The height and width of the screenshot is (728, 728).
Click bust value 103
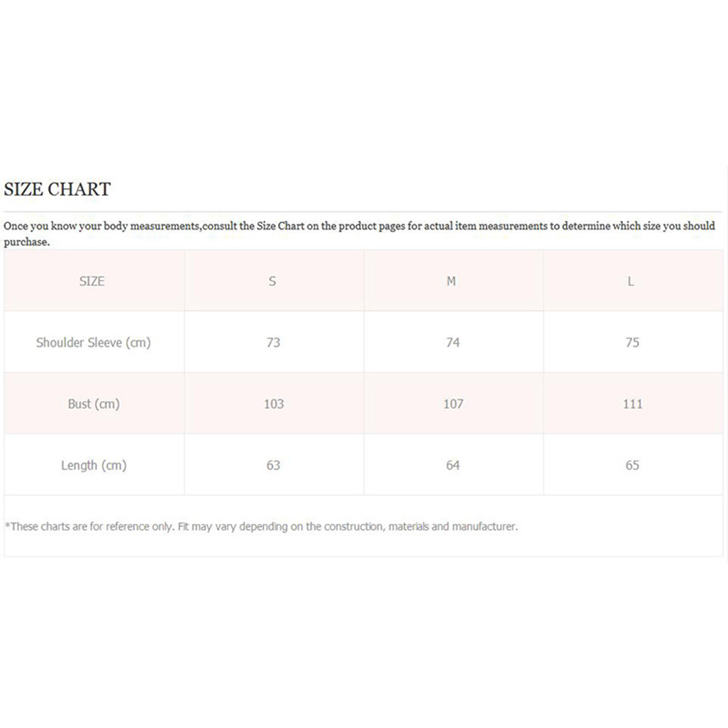[x=274, y=404]
